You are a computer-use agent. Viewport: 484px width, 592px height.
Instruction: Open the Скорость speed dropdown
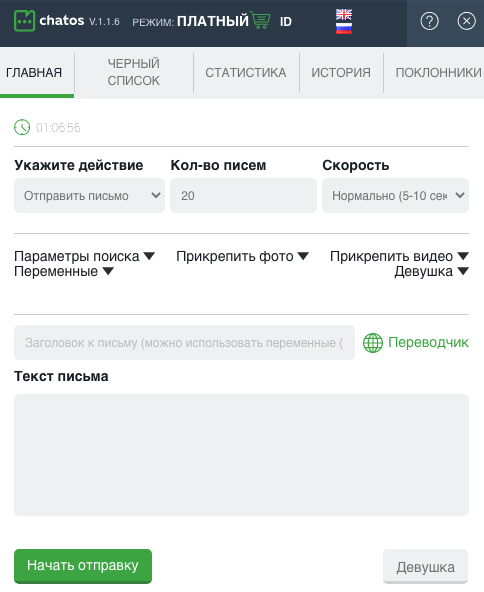[x=395, y=196]
